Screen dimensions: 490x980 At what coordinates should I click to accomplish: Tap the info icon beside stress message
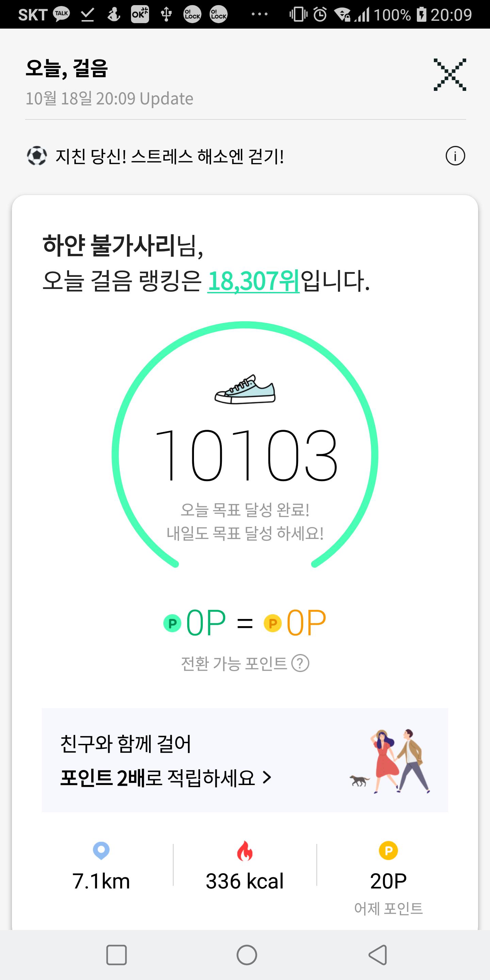[455, 156]
